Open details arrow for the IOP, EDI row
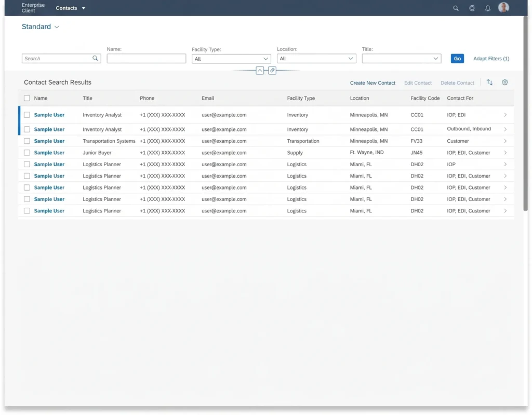The image size is (532, 415). (505, 115)
